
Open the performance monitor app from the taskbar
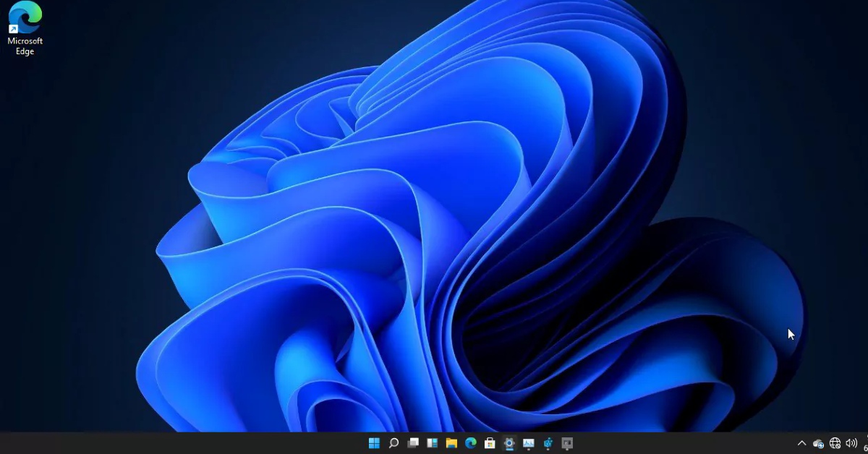click(529, 442)
